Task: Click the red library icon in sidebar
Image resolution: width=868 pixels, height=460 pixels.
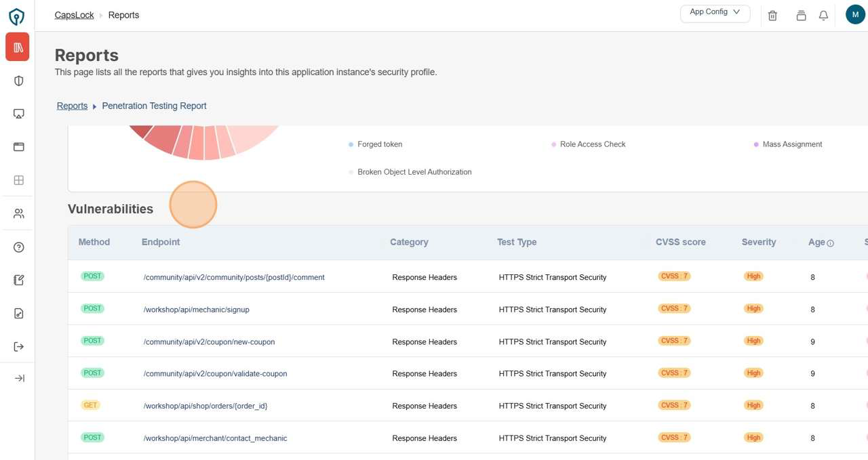Action: [18, 47]
